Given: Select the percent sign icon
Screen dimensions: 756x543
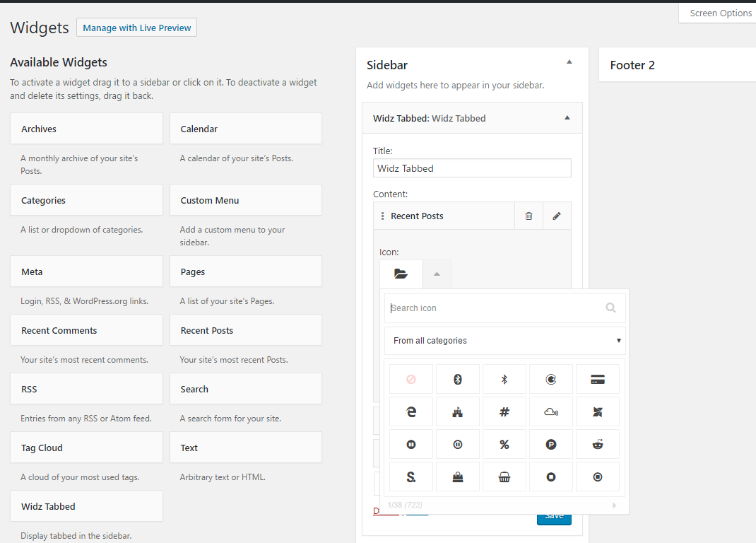Looking at the screenshot, I should tap(504, 444).
